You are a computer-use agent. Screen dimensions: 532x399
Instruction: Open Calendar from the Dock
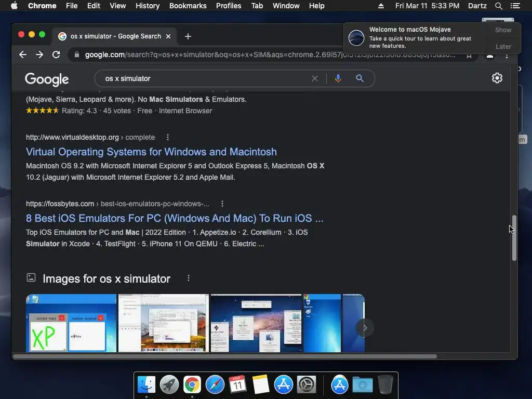(x=237, y=385)
